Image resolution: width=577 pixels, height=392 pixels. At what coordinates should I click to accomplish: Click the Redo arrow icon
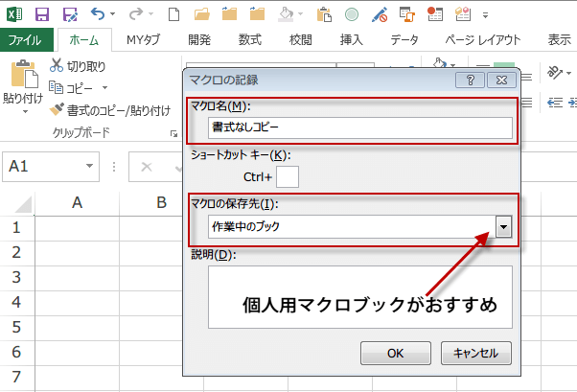(x=136, y=14)
